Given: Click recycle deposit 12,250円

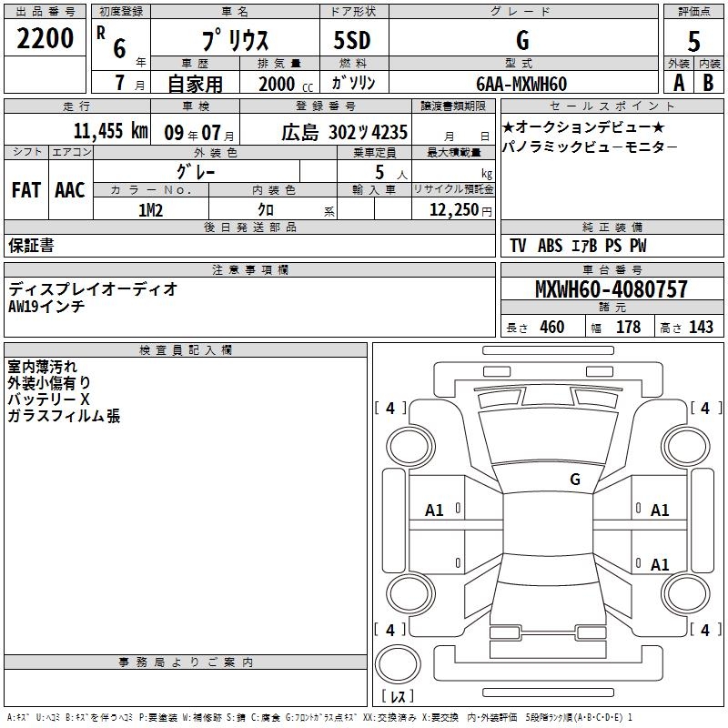Looking at the screenshot, I should 460,210.
